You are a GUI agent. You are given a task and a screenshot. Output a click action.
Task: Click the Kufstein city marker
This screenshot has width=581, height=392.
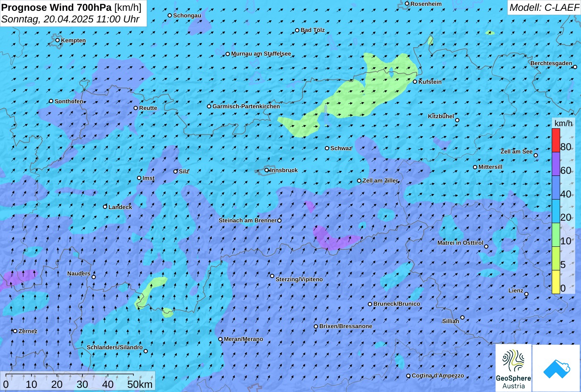tap(415, 82)
